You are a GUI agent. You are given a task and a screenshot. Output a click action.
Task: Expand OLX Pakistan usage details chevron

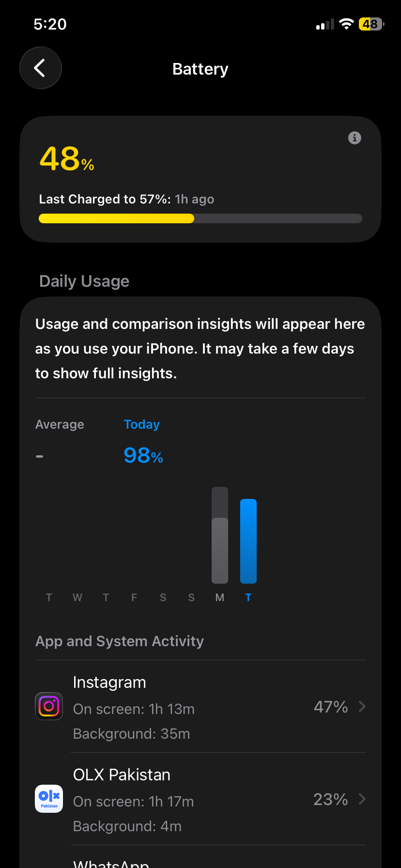tap(362, 799)
